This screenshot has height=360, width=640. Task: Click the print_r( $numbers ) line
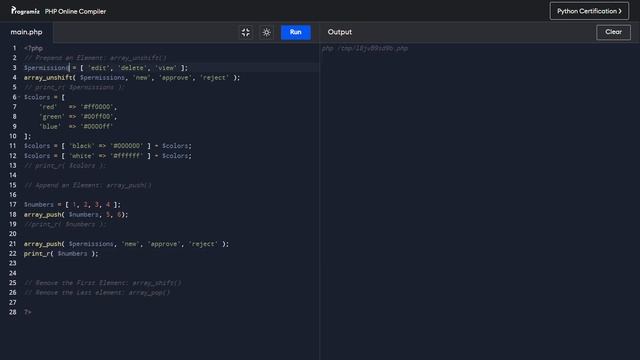pyautogui.click(x=61, y=253)
